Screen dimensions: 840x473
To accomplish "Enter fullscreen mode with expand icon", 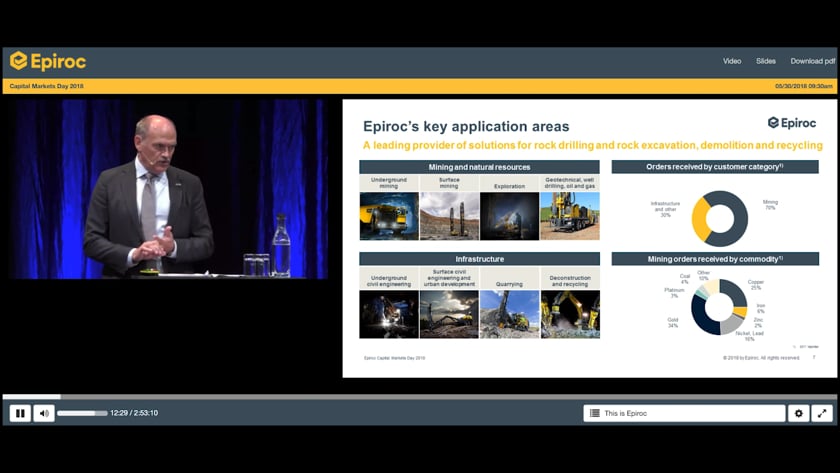I will click(822, 413).
